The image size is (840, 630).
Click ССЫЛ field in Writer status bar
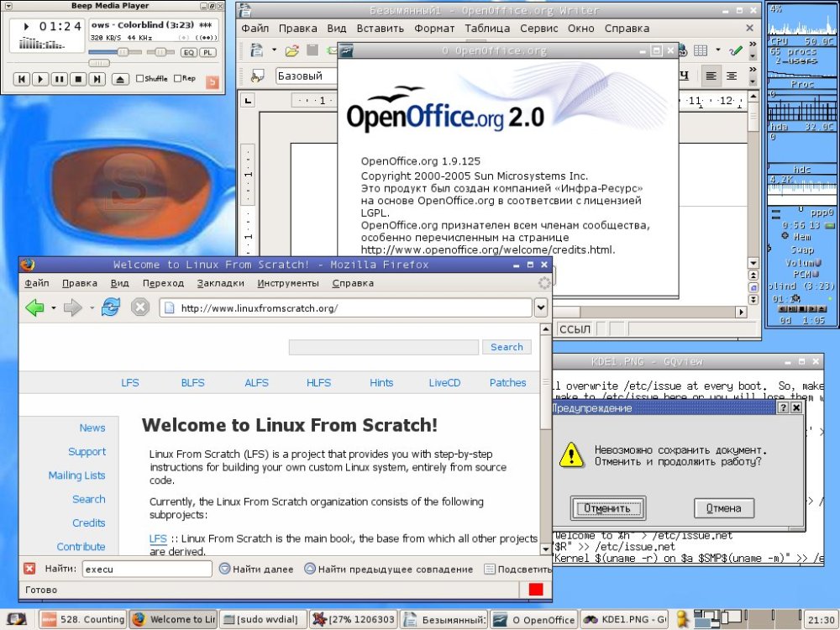[x=575, y=328]
